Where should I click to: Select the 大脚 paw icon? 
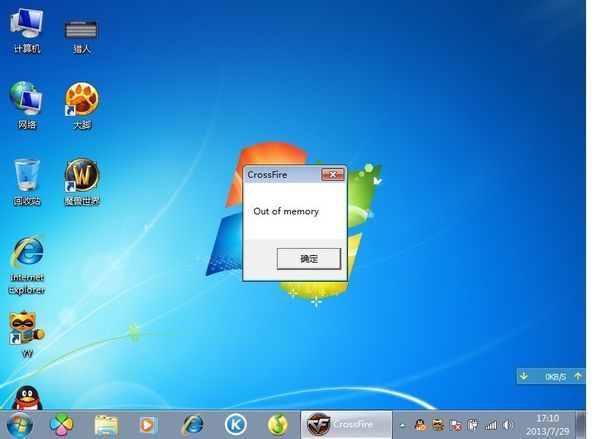(x=82, y=105)
